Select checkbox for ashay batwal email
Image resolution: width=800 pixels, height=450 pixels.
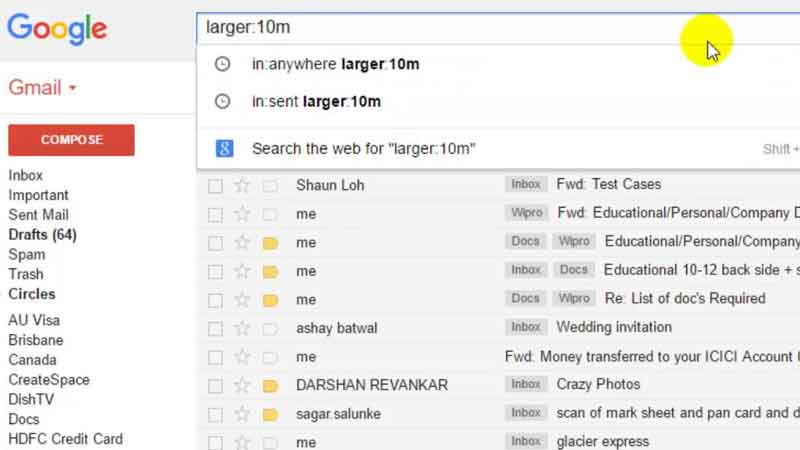215,329
